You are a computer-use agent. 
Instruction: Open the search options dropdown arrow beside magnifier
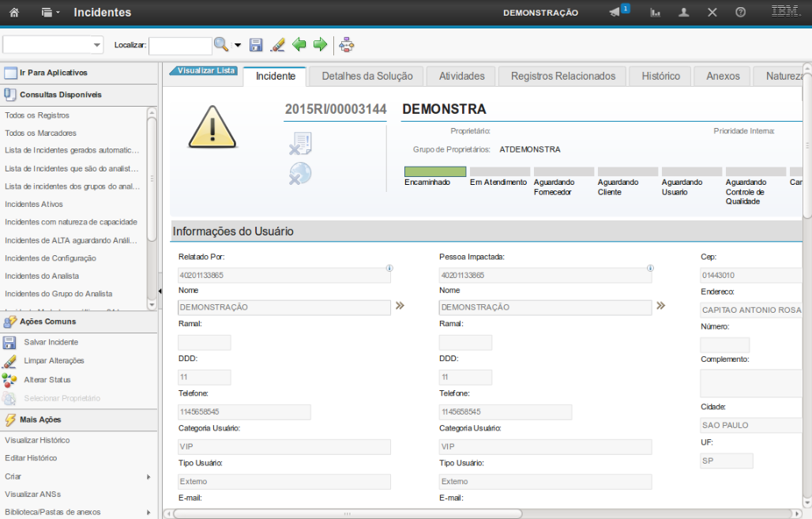pos(237,45)
